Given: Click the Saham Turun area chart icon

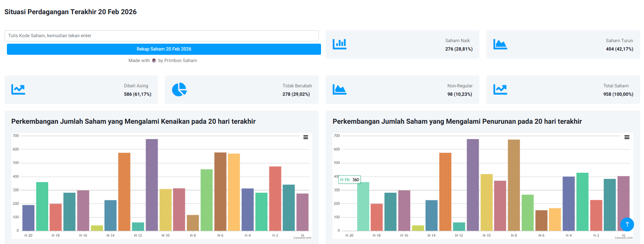Looking at the screenshot, I should (x=500, y=44).
